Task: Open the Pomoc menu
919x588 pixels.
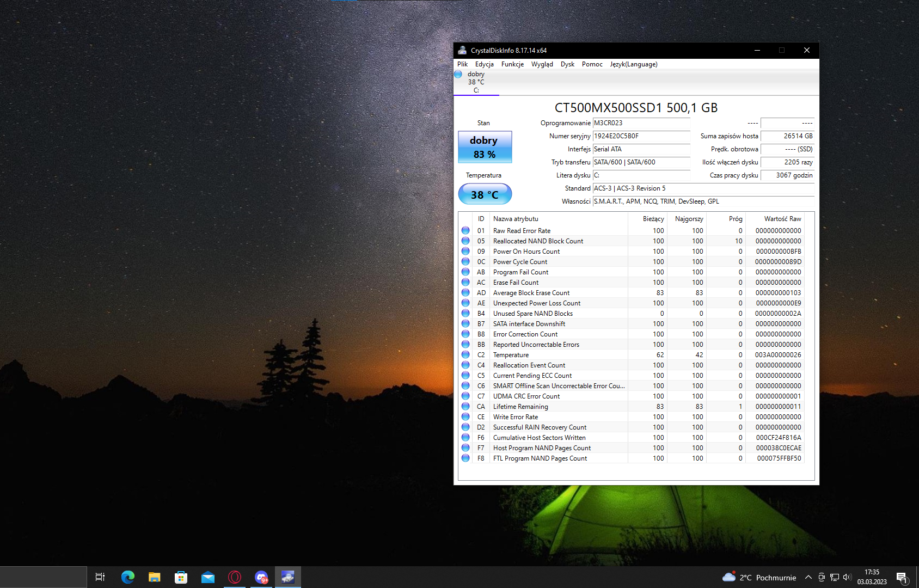Action: [592, 64]
